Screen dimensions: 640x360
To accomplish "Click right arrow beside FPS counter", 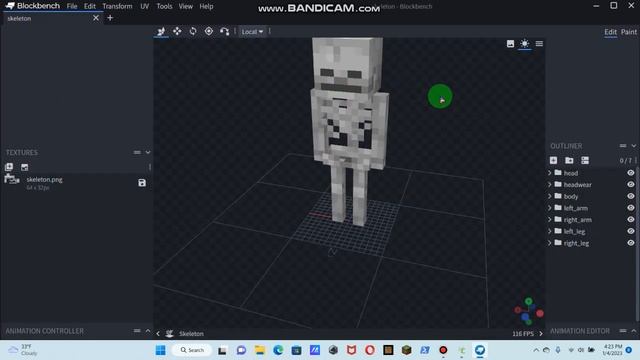I will pyautogui.click(x=541, y=334).
